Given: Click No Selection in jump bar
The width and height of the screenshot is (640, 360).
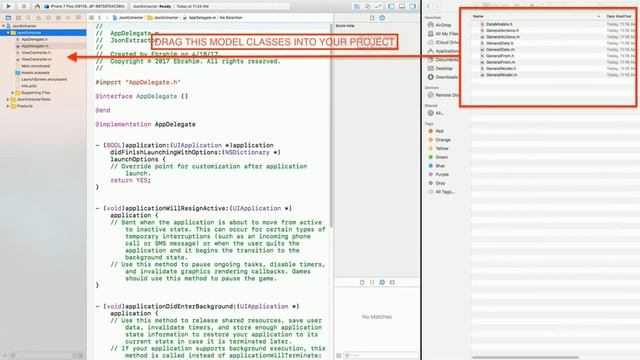Looking at the screenshot, I should tap(231, 18).
